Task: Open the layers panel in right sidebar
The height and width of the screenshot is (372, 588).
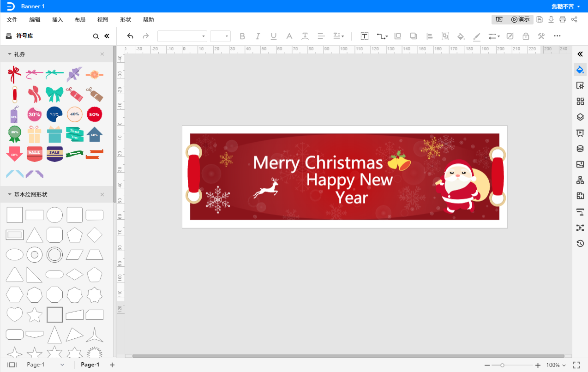Action: tap(580, 117)
